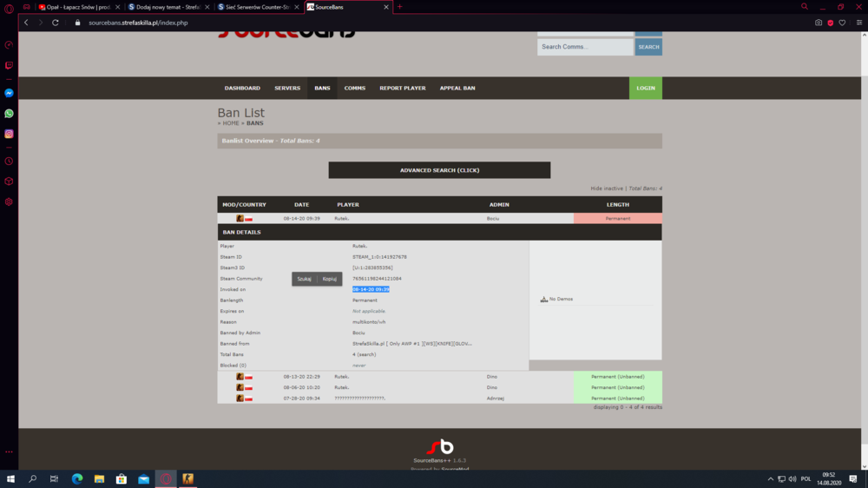Close the SourceBans tab
The image size is (868, 488).
point(386,7)
